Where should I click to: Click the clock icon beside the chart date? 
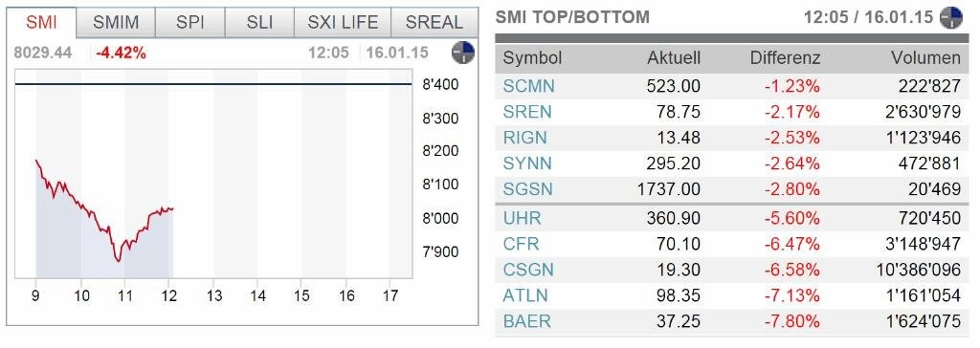coord(463,53)
